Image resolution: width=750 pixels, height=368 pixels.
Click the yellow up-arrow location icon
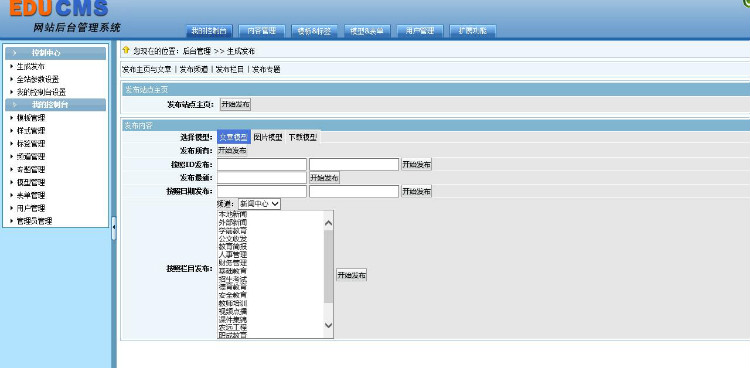coord(126,49)
